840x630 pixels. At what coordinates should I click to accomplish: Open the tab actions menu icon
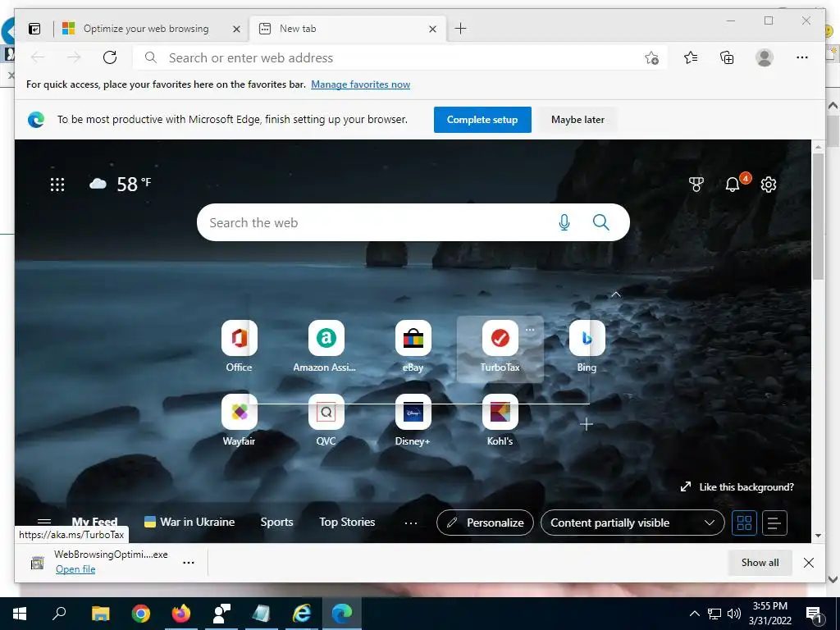pos(34,29)
